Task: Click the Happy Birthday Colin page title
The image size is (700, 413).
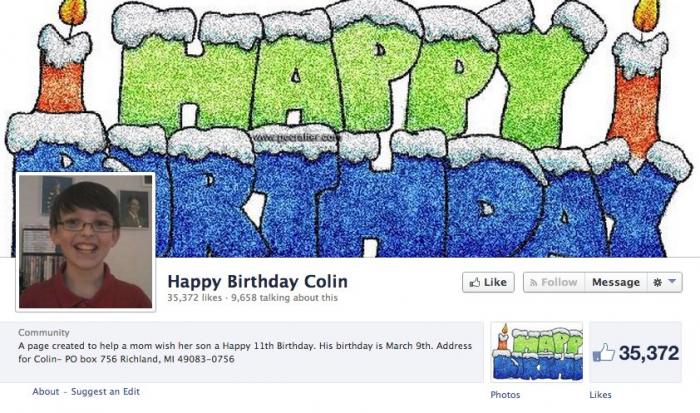Action: point(258,282)
